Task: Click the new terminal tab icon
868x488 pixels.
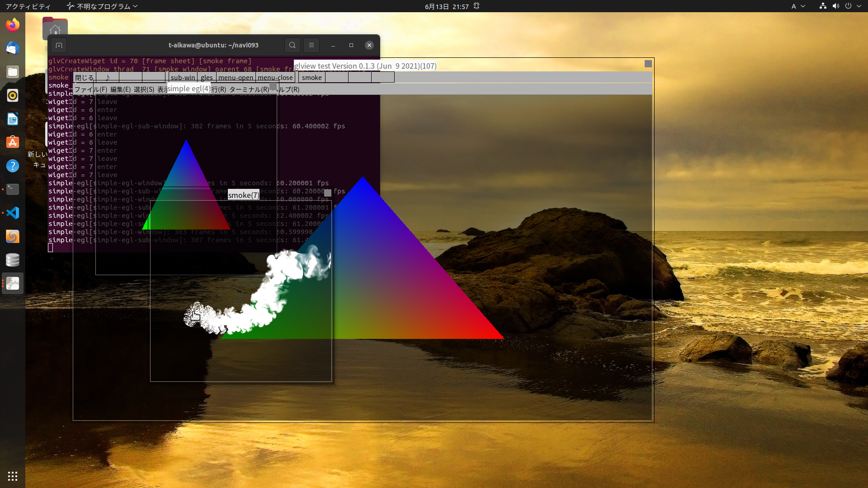Action: pos(59,45)
